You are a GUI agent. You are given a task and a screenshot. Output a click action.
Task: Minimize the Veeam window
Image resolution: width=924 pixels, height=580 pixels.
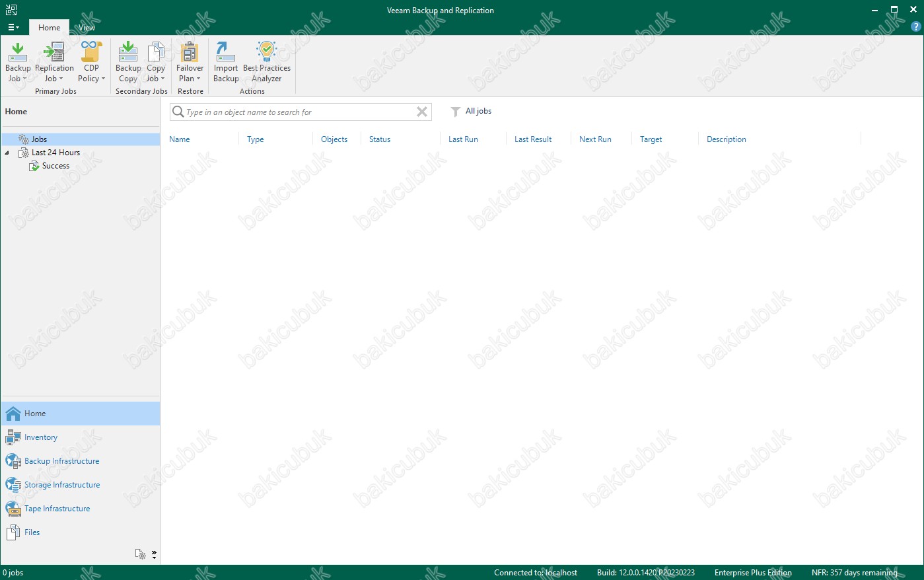pos(875,10)
